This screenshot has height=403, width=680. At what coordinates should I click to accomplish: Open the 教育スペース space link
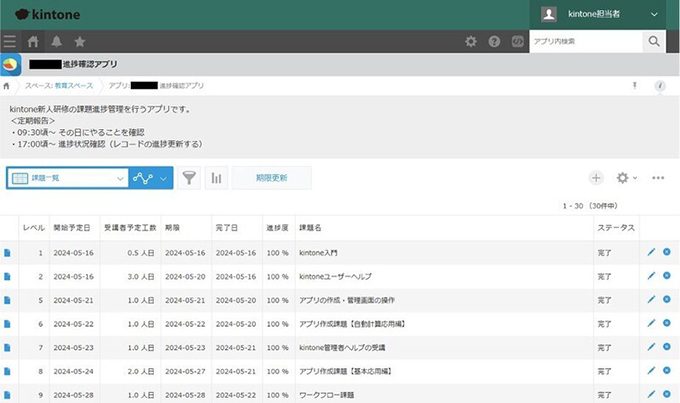pos(74,86)
